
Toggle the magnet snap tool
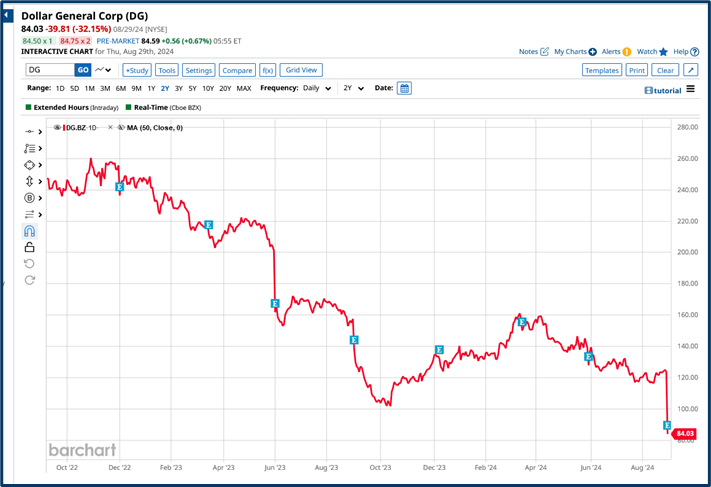point(29,231)
